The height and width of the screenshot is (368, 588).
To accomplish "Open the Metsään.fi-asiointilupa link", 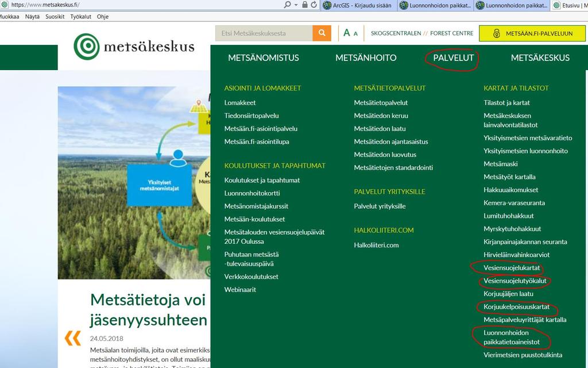I will 257,141.
